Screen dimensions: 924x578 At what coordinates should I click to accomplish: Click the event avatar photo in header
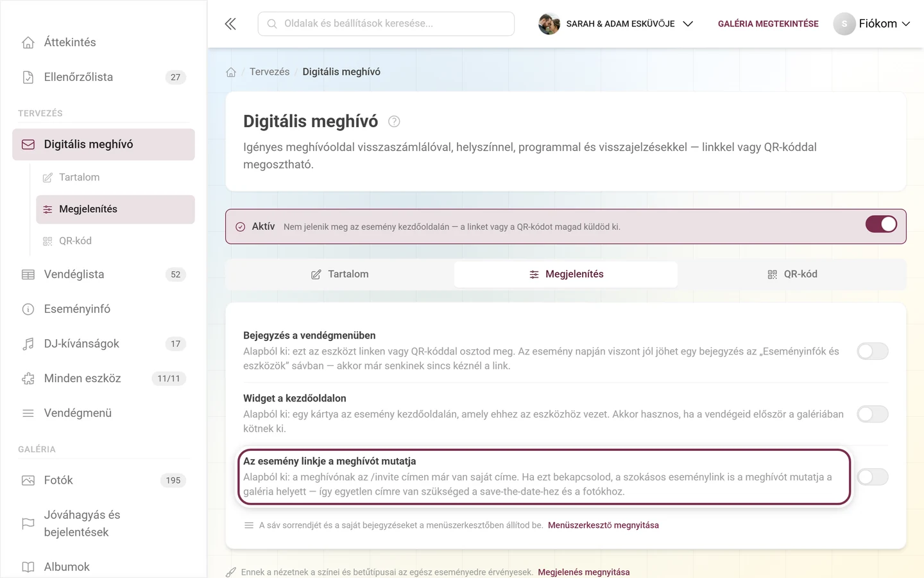pyautogui.click(x=549, y=24)
